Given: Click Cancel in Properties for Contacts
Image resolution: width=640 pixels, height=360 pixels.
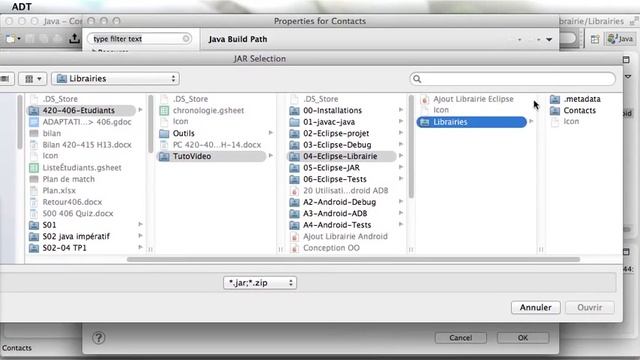Looking at the screenshot, I should pyautogui.click(x=460, y=338).
